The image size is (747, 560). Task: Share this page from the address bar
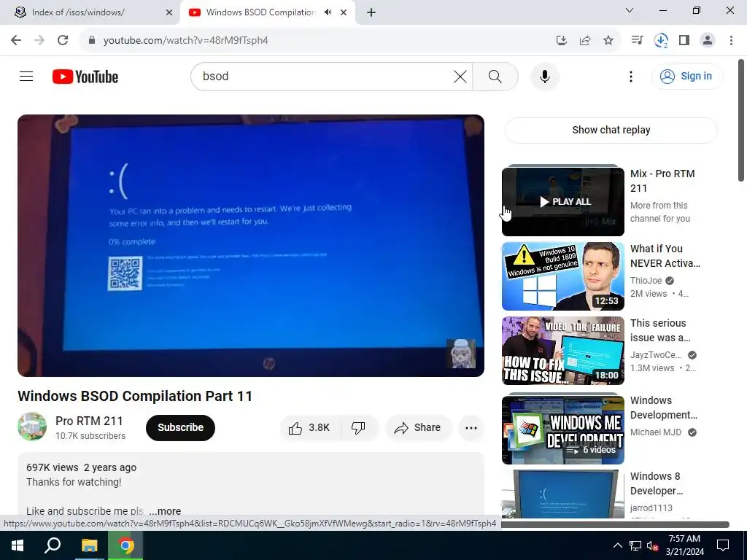click(x=585, y=41)
